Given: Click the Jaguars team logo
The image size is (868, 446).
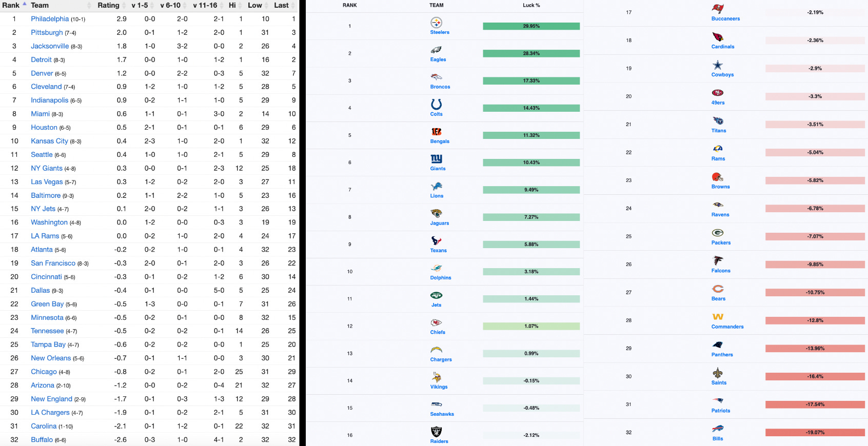Looking at the screenshot, I should point(436,213).
